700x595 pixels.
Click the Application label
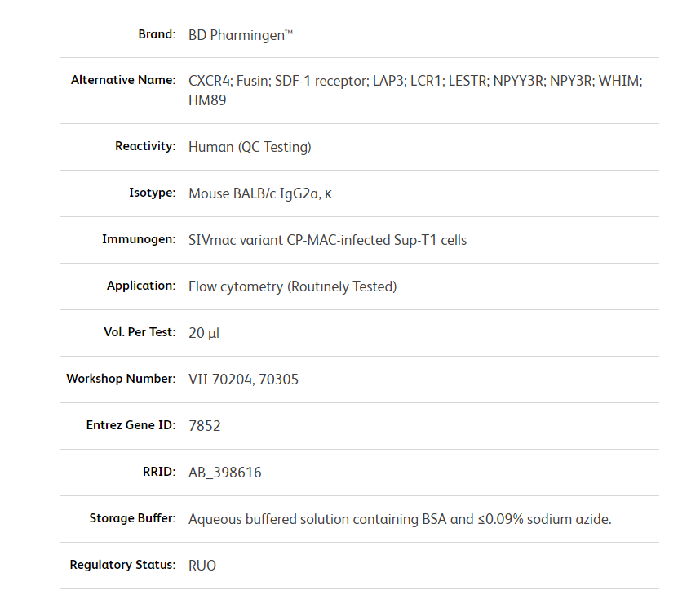tap(141, 286)
